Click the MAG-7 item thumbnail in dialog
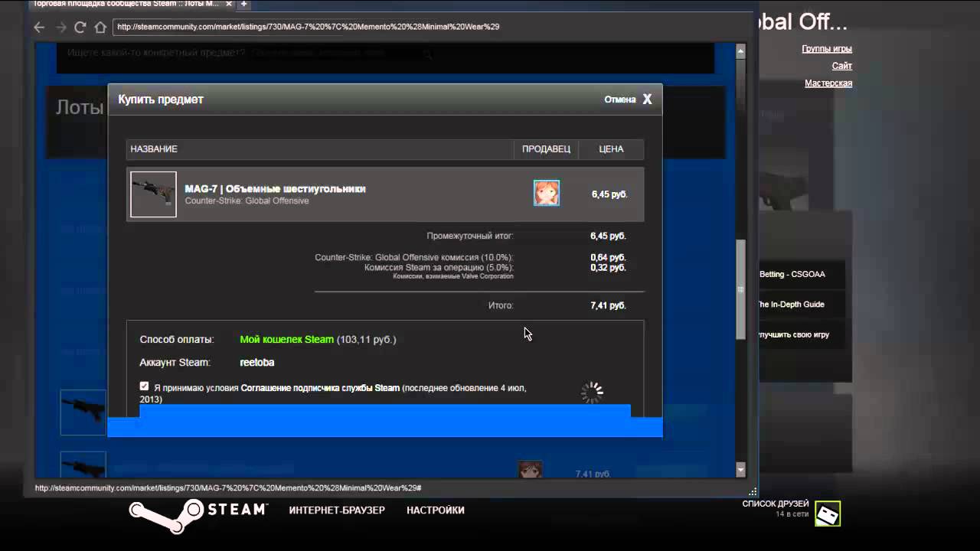 (x=153, y=194)
